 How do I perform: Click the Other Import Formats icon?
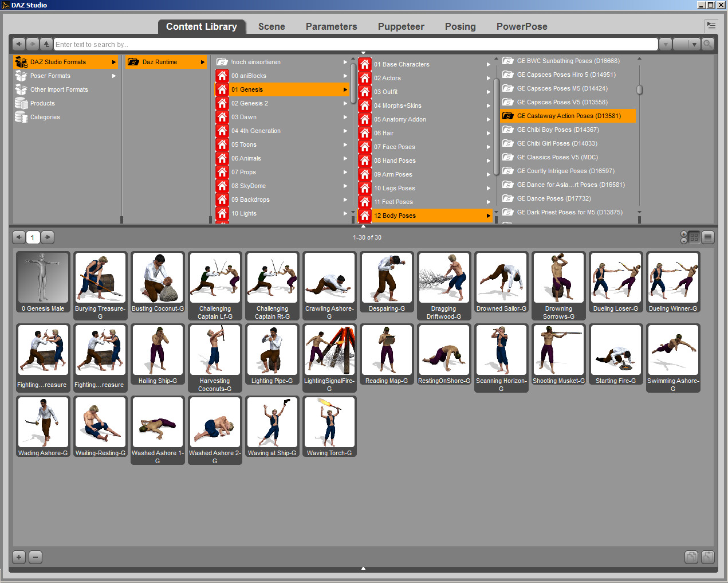tap(21, 89)
